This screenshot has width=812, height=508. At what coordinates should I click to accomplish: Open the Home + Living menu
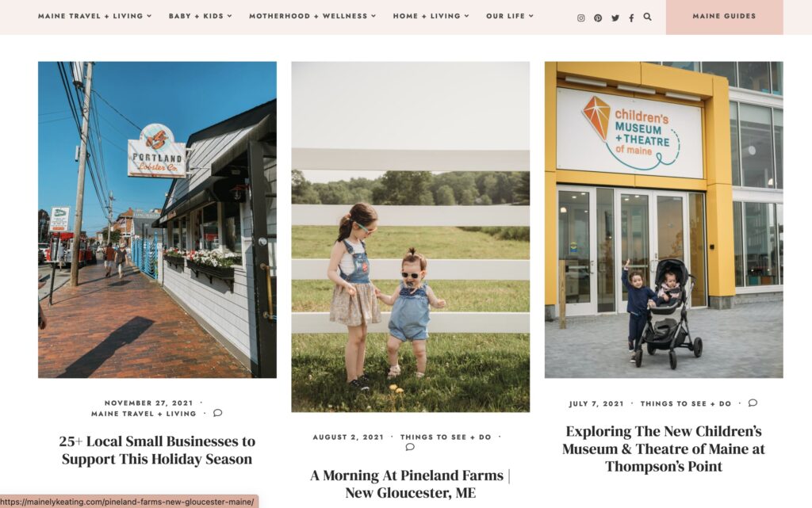click(431, 16)
